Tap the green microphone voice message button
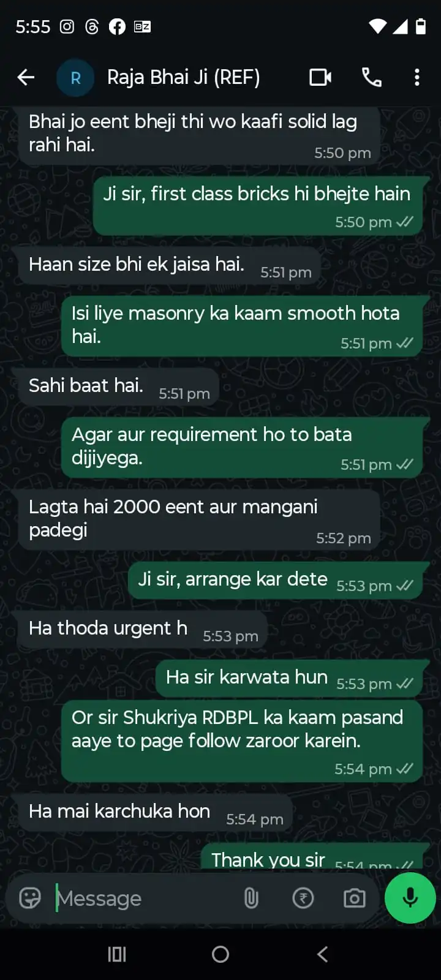Screen dimensions: 441x980 pos(410,897)
